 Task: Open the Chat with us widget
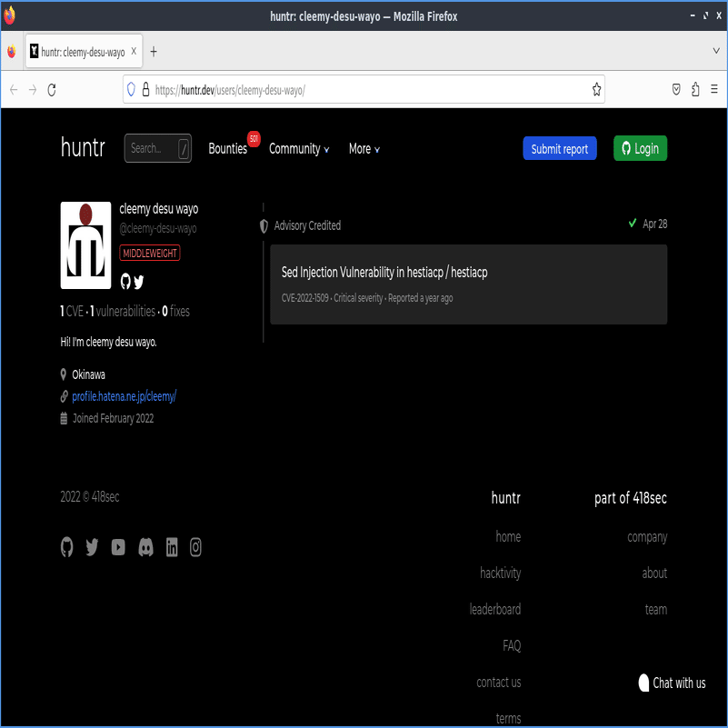pyautogui.click(x=673, y=683)
